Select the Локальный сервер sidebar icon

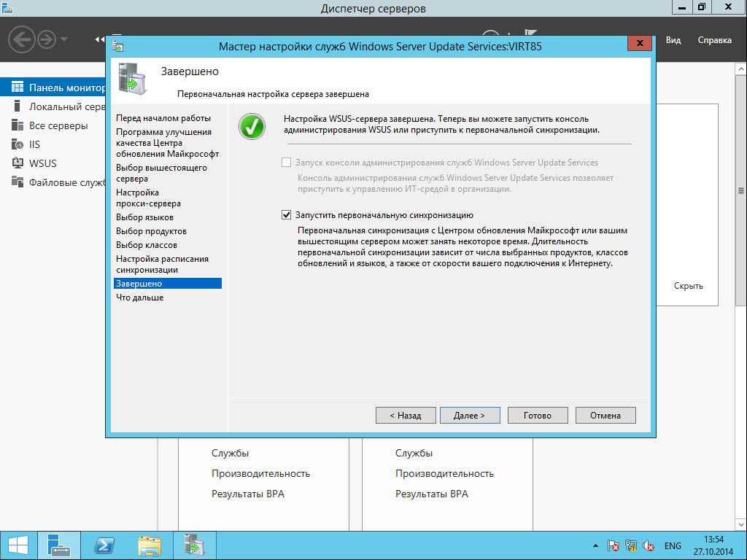point(18,106)
